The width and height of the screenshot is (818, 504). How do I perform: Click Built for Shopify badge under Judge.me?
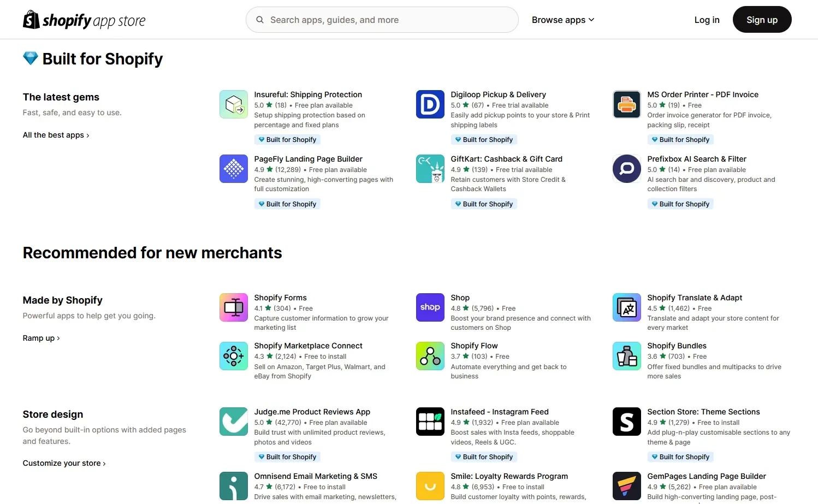click(287, 457)
